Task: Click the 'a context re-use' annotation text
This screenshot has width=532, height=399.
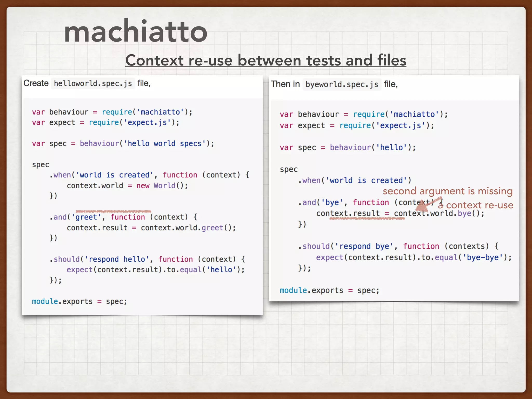Action: tap(476, 205)
